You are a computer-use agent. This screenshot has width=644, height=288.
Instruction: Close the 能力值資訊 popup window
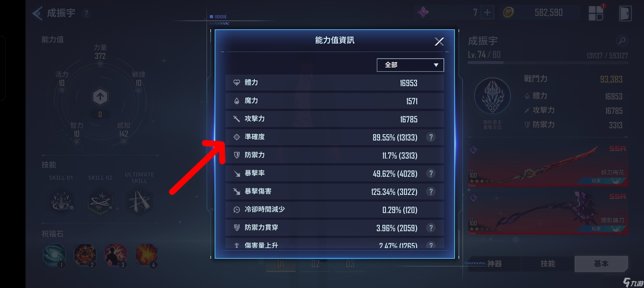[439, 41]
